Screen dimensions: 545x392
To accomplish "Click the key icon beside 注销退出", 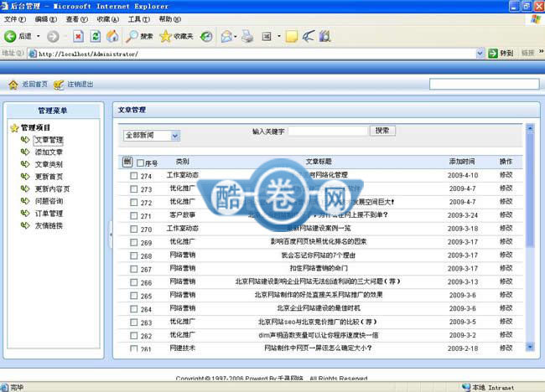I will coord(59,85).
